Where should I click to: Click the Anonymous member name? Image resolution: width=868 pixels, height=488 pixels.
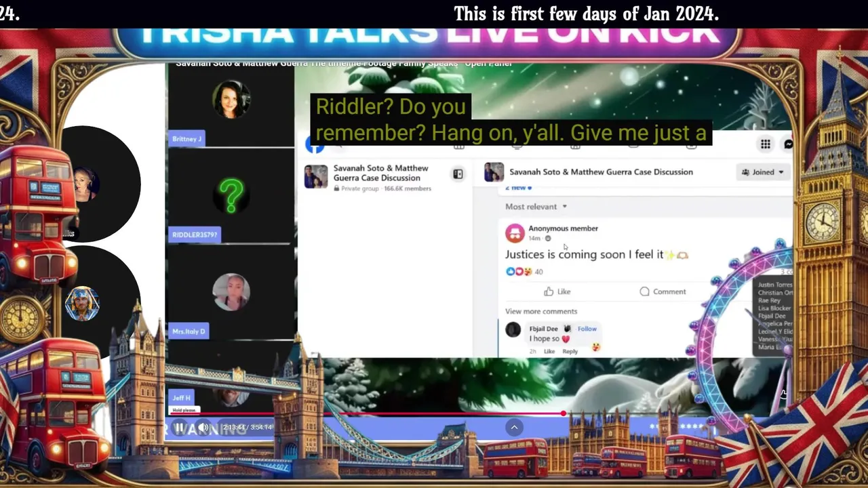pyautogui.click(x=563, y=228)
